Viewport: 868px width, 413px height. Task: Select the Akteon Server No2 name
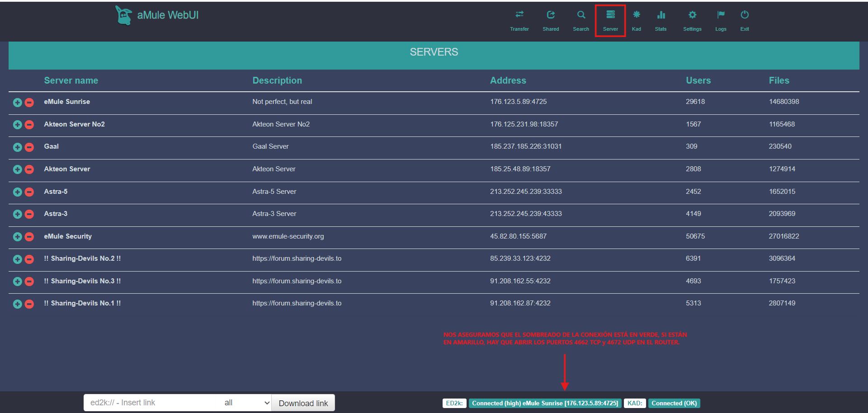coord(74,124)
